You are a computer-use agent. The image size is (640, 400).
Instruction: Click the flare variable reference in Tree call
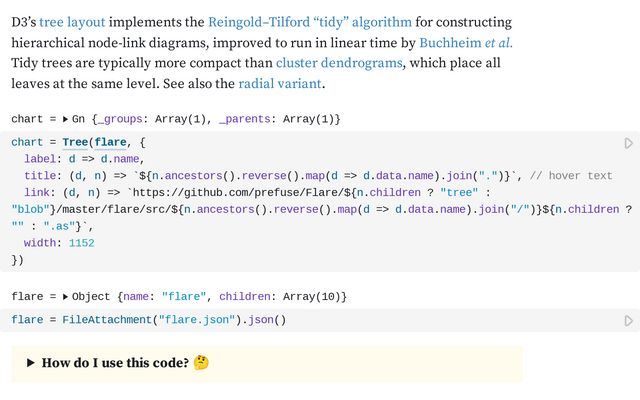click(x=110, y=142)
